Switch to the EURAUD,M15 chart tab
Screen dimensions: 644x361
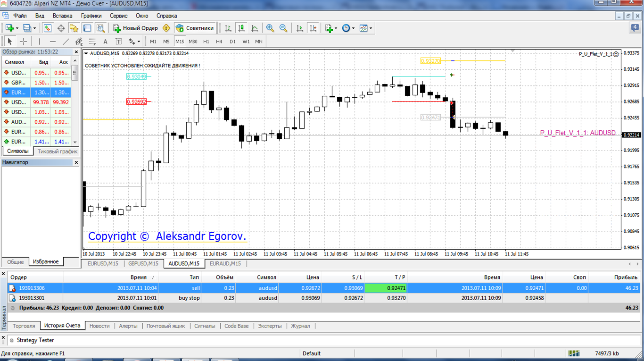tap(225, 263)
